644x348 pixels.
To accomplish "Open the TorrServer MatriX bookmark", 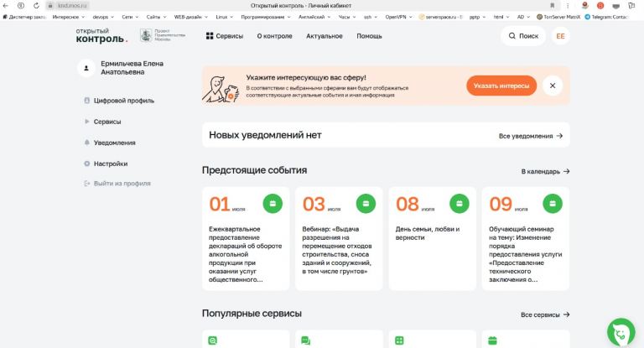I will click(x=558, y=18).
